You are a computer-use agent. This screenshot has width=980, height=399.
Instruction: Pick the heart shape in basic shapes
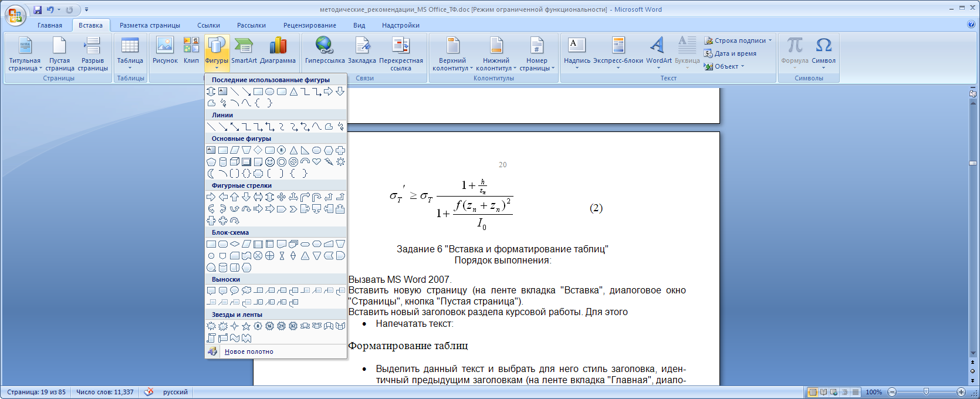[317, 162]
